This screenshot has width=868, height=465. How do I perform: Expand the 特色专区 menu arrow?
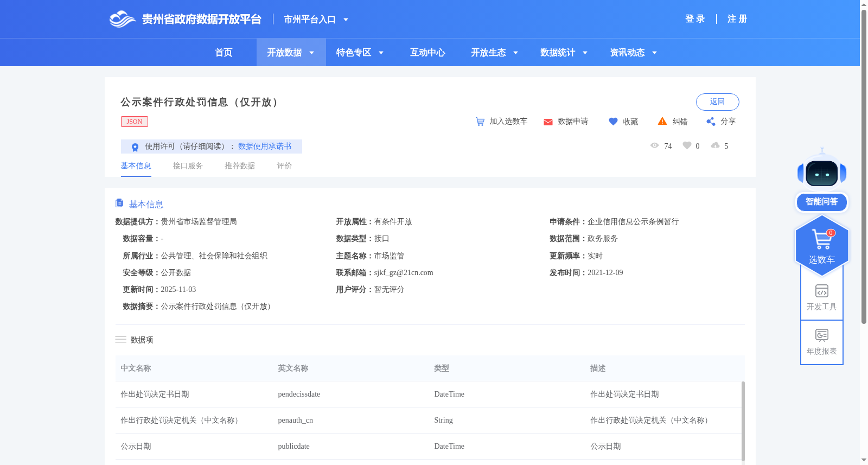tap(381, 53)
